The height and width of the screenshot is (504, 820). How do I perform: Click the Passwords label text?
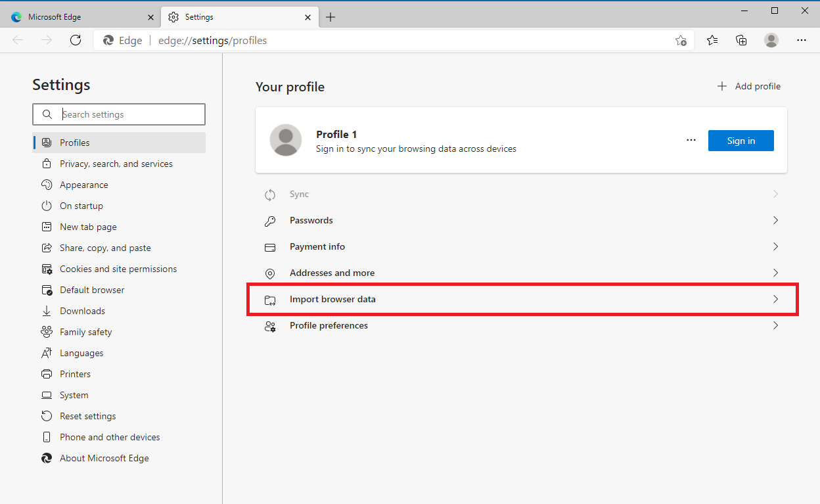[x=311, y=220]
